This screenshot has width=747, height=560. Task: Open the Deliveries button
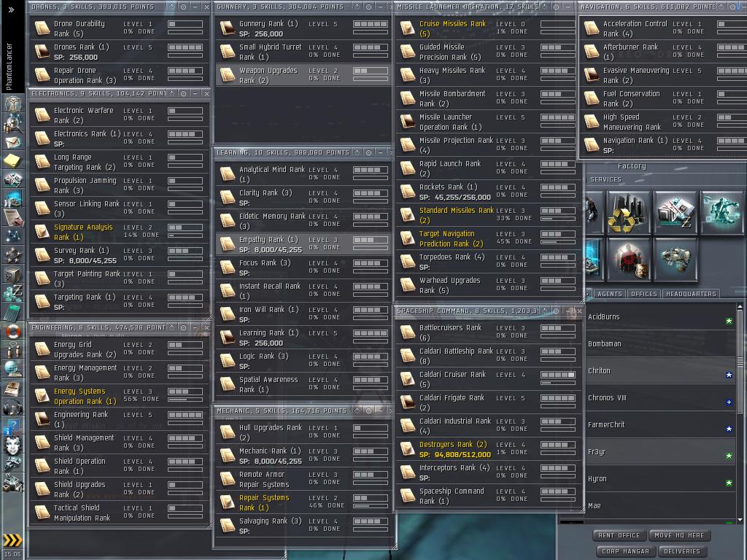pos(682,551)
